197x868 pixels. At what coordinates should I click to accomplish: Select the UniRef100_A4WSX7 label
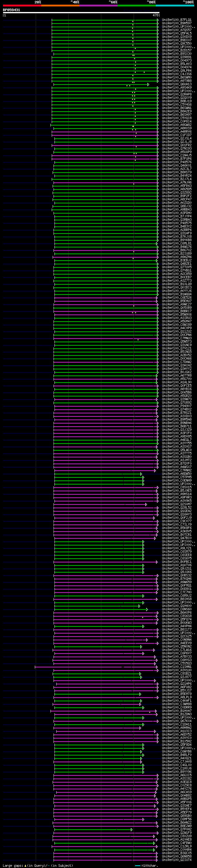pos(176,467)
